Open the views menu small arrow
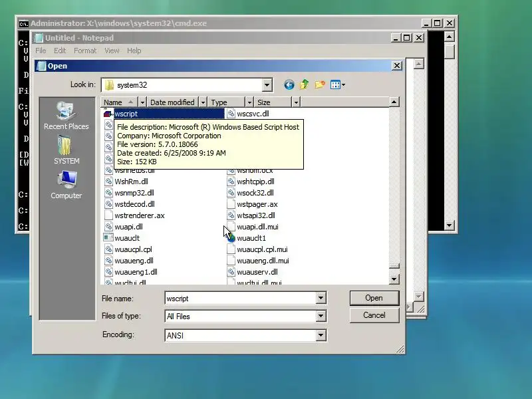This screenshot has width=532, height=399. 343,85
